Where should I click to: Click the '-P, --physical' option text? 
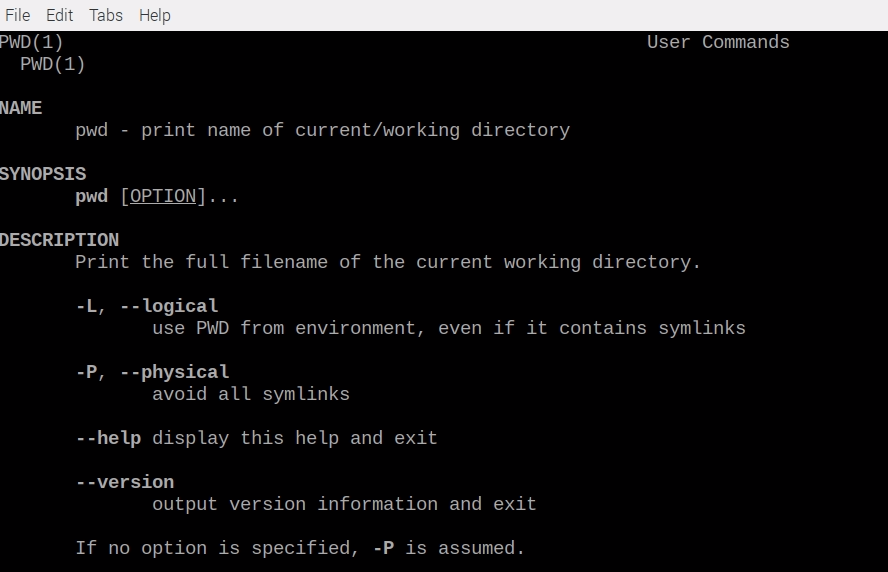click(152, 373)
